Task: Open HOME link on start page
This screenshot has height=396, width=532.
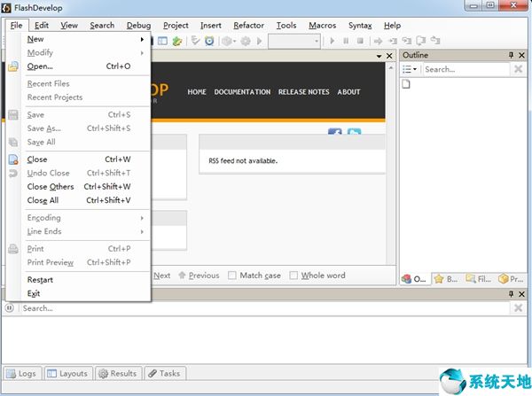Action: coord(197,92)
